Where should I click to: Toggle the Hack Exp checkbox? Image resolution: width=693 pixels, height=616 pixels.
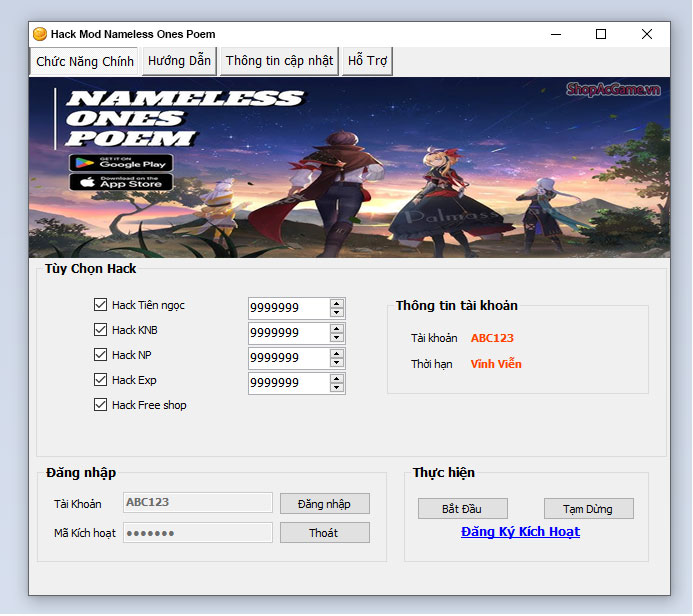coord(100,380)
